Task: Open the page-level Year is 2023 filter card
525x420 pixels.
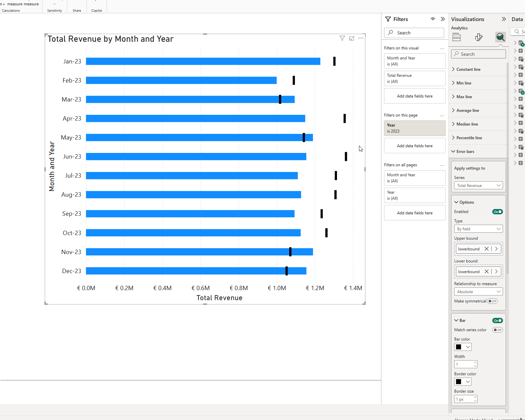Action: tap(415, 128)
